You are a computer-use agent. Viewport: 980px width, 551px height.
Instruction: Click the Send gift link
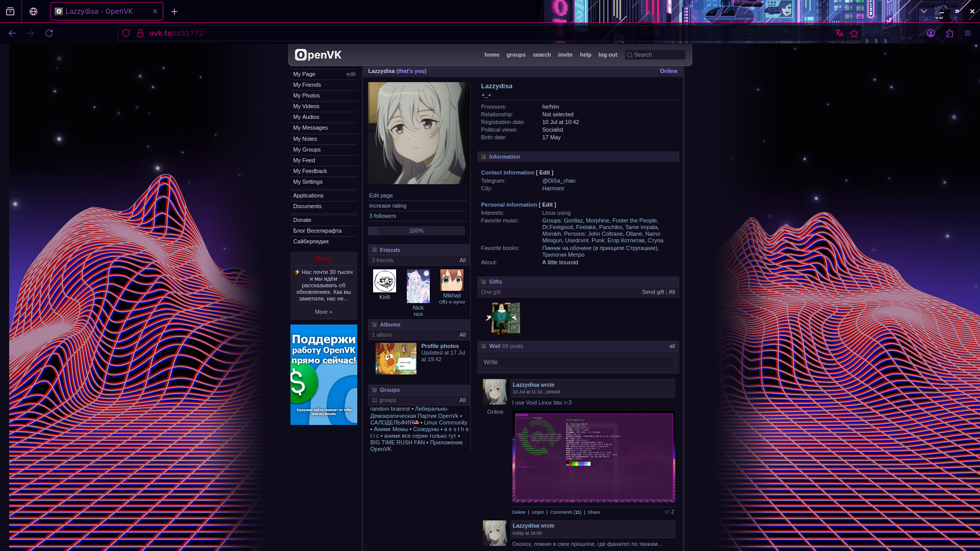tap(653, 292)
